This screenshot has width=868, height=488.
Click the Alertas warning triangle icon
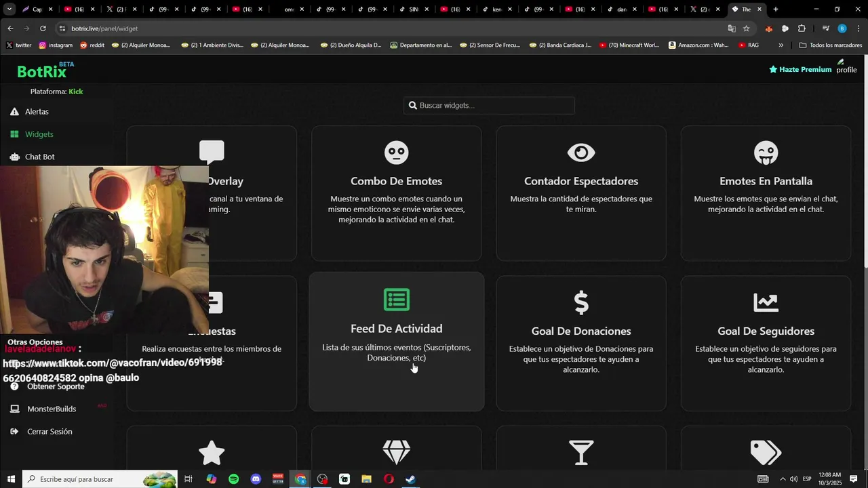click(14, 111)
